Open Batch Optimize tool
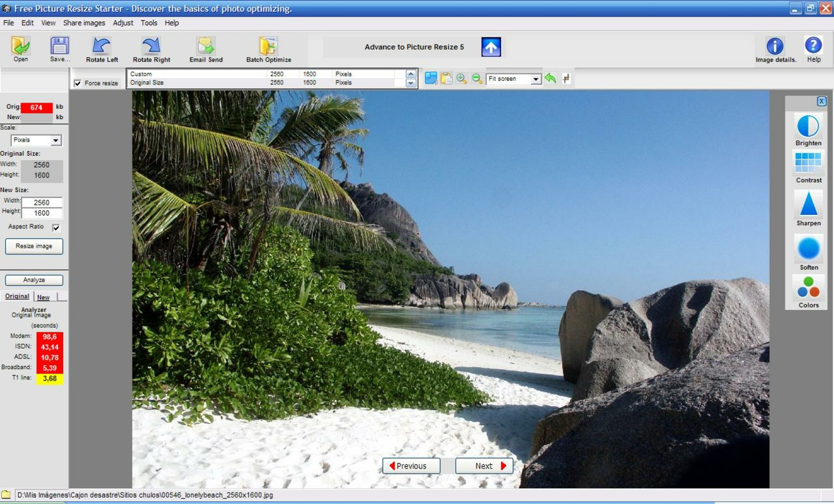 coord(269,46)
